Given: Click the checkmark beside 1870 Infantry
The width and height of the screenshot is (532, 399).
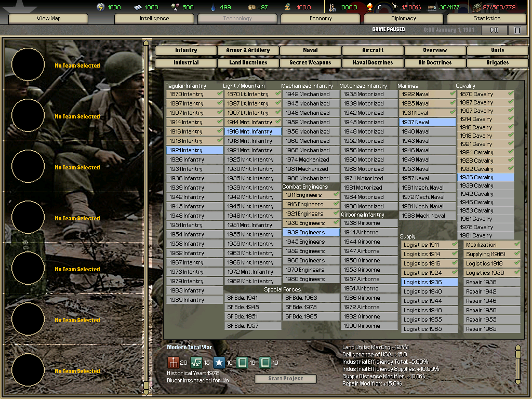Looking at the screenshot, I should (219, 94).
